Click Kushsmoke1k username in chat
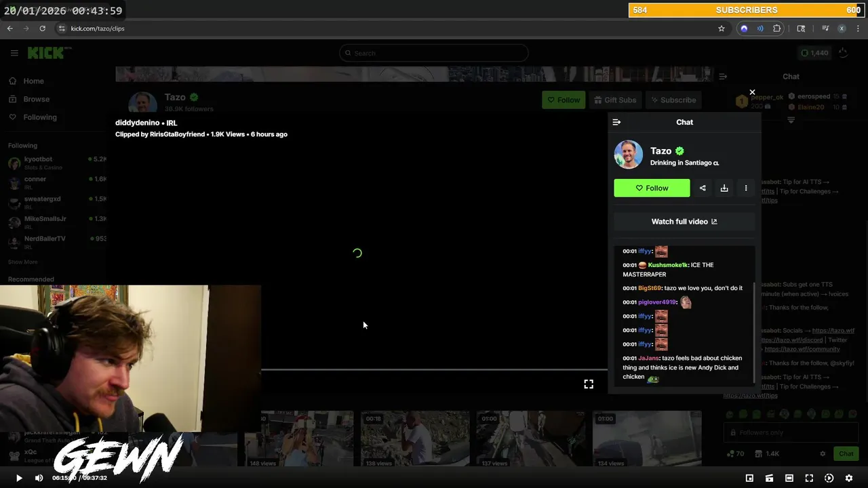This screenshot has width=868, height=488. coord(668,265)
